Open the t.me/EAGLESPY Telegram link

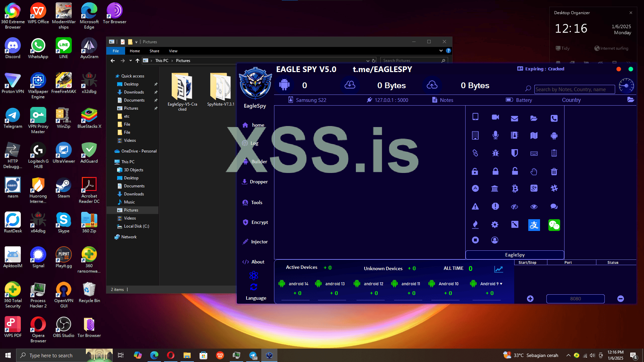pos(382,69)
